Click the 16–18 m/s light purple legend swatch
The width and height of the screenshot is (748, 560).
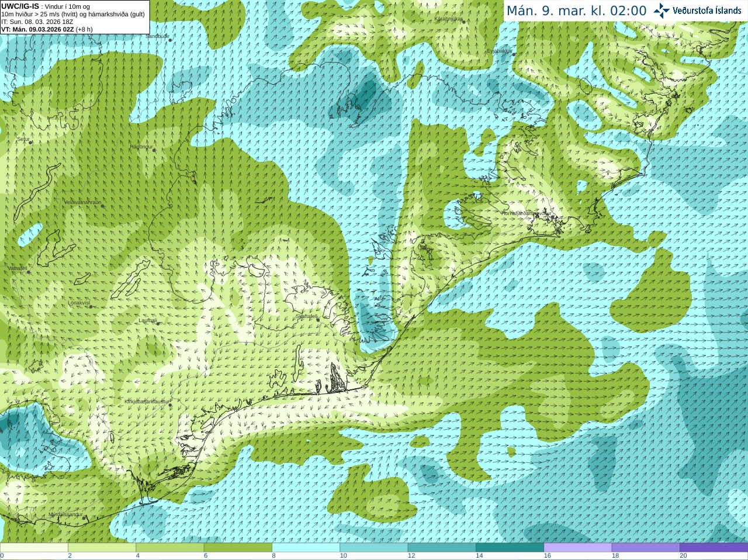pyautogui.click(x=578, y=548)
